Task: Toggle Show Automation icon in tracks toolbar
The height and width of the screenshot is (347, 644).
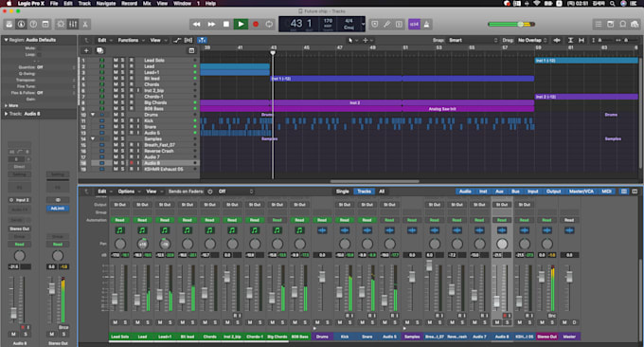Action: pos(177,40)
